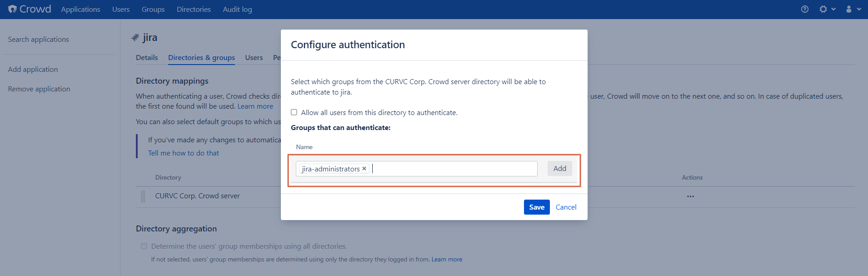Toggle directory aggregation group memberships checkbox
868x276 pixels.
144,246
